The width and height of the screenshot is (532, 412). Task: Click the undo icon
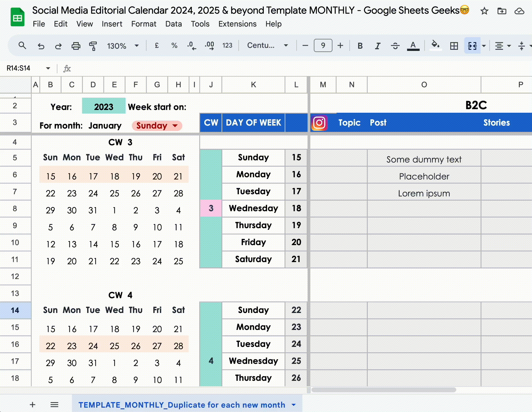(41, 46)
